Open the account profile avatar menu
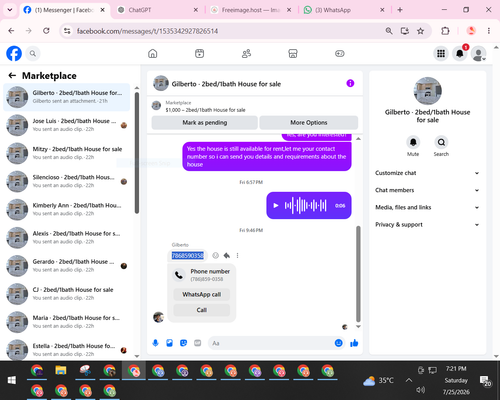Screen dimensions: 500x400 click(x=479, y=53)
